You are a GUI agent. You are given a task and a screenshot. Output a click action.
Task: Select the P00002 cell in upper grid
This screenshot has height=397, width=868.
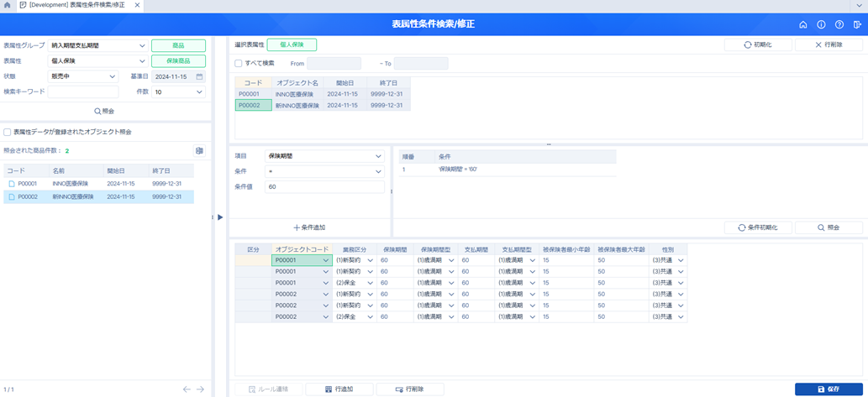click(254, 105)
